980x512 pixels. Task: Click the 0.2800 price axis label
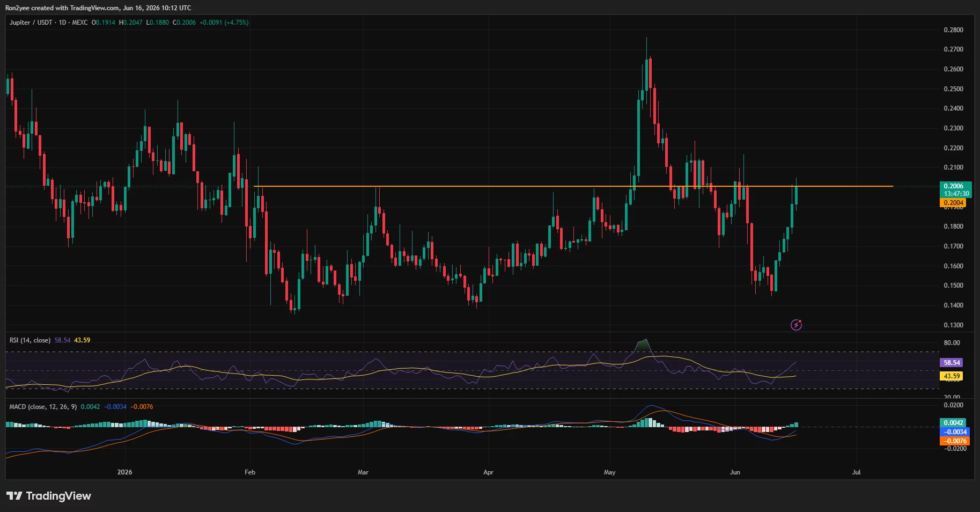[x=954, y=30]
